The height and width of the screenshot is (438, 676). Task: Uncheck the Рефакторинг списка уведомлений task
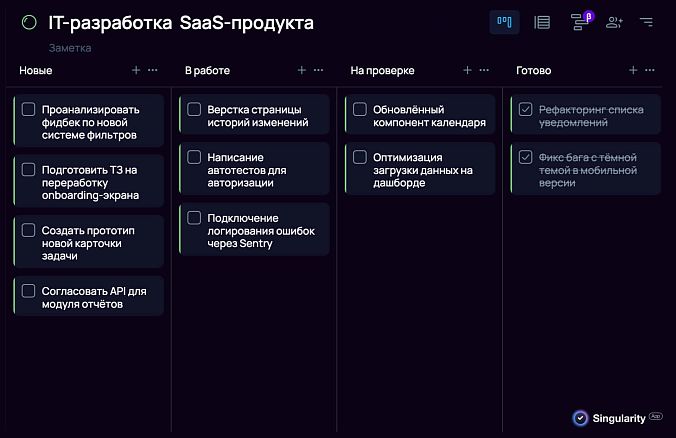point(526,109)
